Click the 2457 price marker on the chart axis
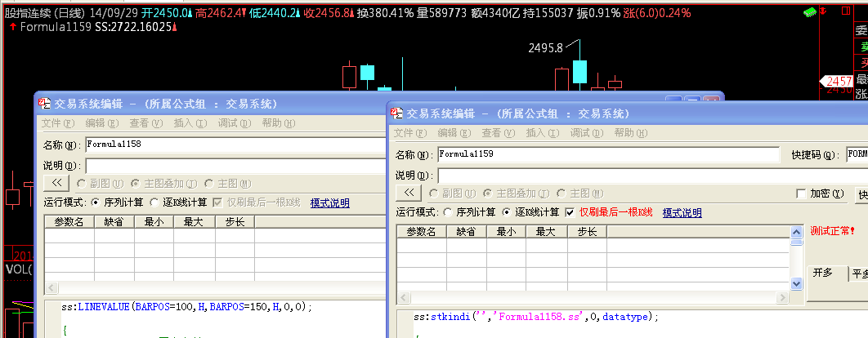 coord(838,82)
